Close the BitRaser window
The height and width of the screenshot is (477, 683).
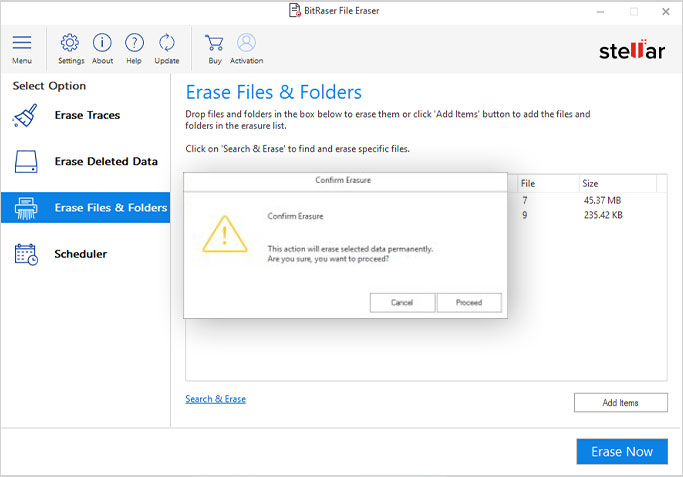tap(666, 12)
